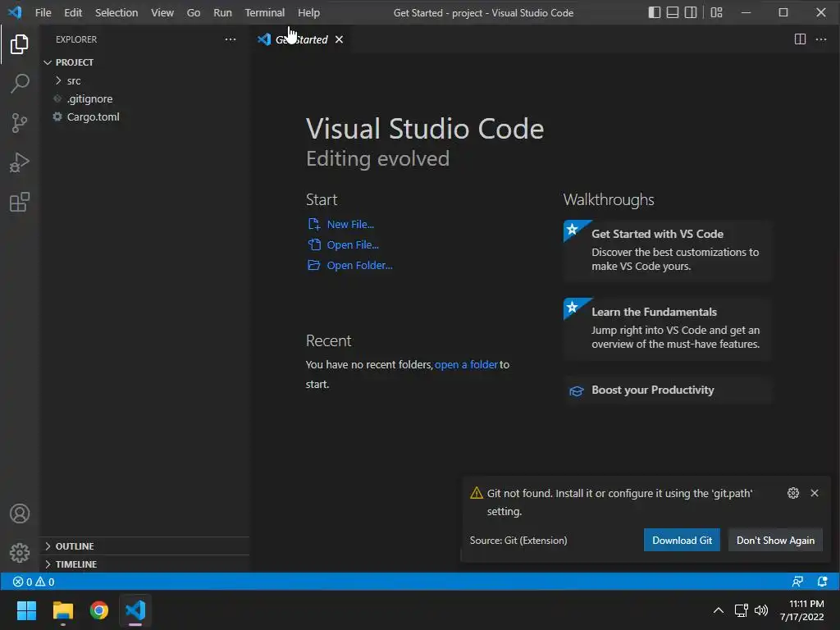Image resolution: width=840 pixels, height=630 pixels.
Task: Open Explorer Views and More Actions ellipsis
Action: [x=231, y=39]
